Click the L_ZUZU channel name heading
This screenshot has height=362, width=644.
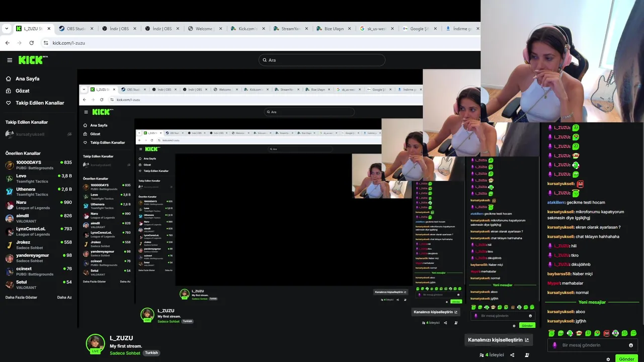pyautogui.click(x=121, y=338)
